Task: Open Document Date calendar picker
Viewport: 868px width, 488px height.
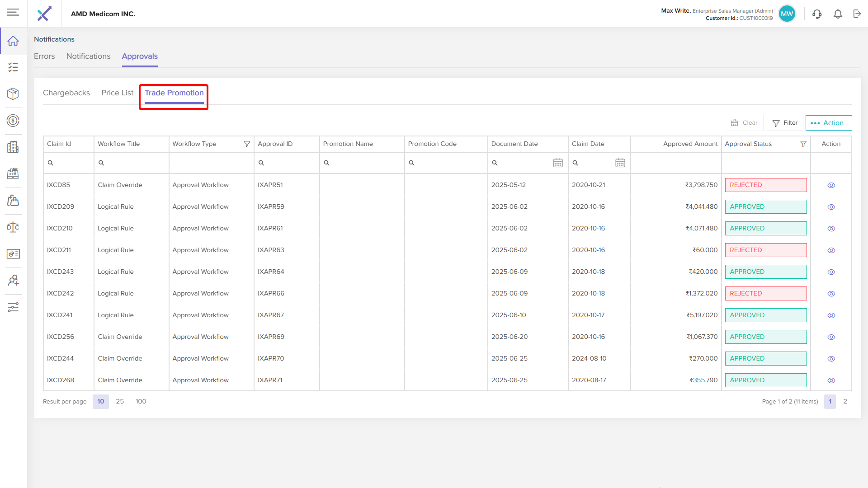Action: point(558,163)
